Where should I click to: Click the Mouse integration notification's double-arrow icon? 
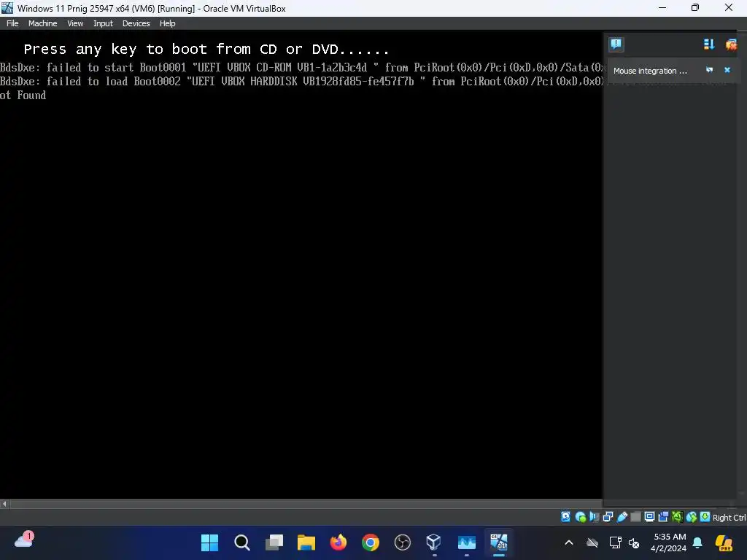click(x=709, y=70)
